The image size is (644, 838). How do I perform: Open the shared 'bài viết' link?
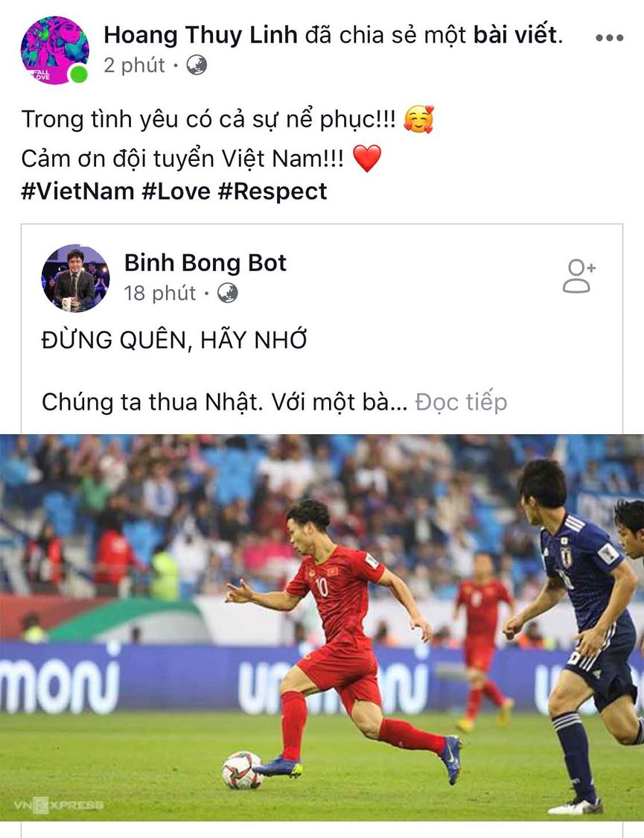tap(516, 35)
